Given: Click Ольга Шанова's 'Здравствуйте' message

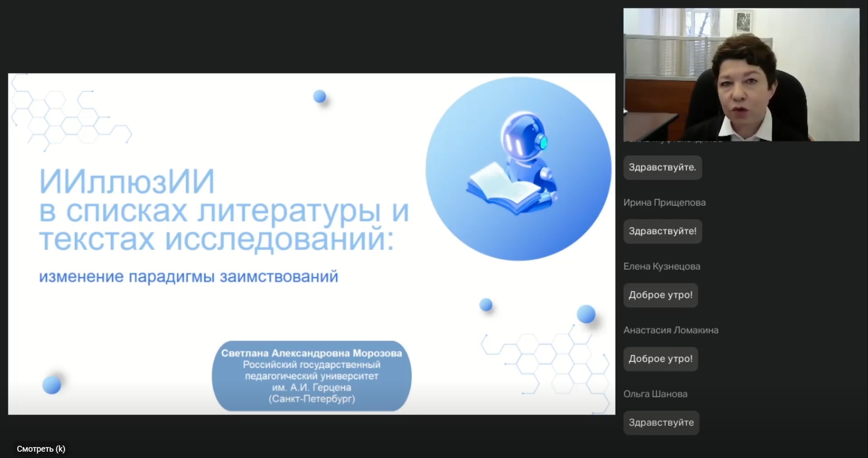Looking at the screenshot, I should click(x=661, y=423).
